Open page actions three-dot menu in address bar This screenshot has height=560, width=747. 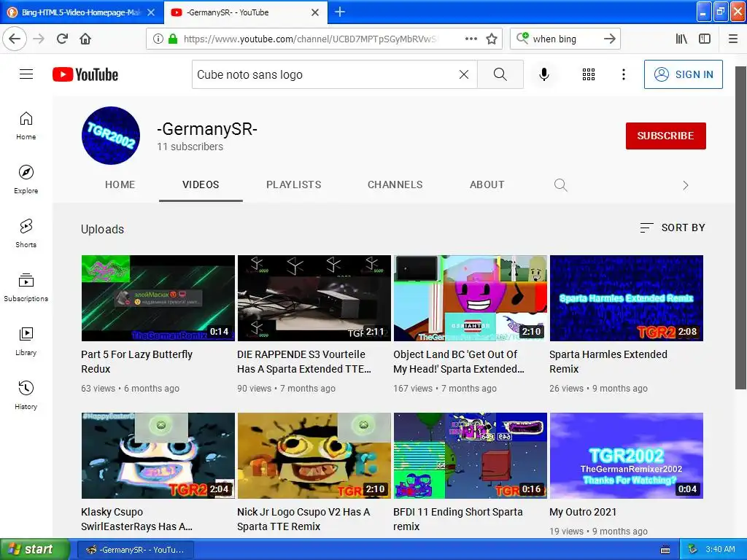[471, 39]
